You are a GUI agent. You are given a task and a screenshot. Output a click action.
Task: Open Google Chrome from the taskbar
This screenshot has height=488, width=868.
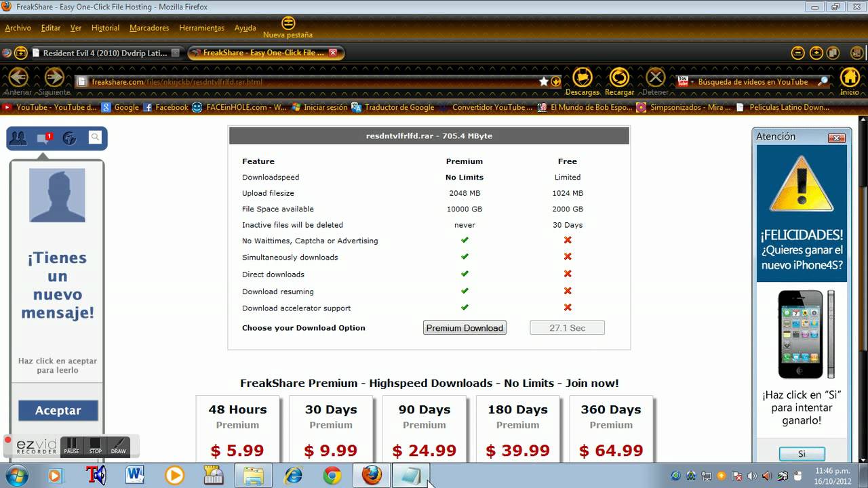332,475
